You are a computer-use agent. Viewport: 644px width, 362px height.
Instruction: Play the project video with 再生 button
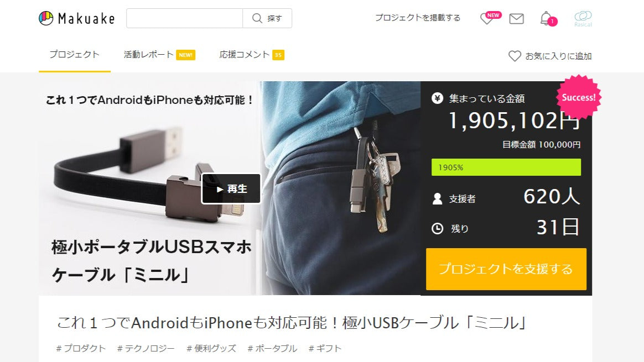click(231, 188)
